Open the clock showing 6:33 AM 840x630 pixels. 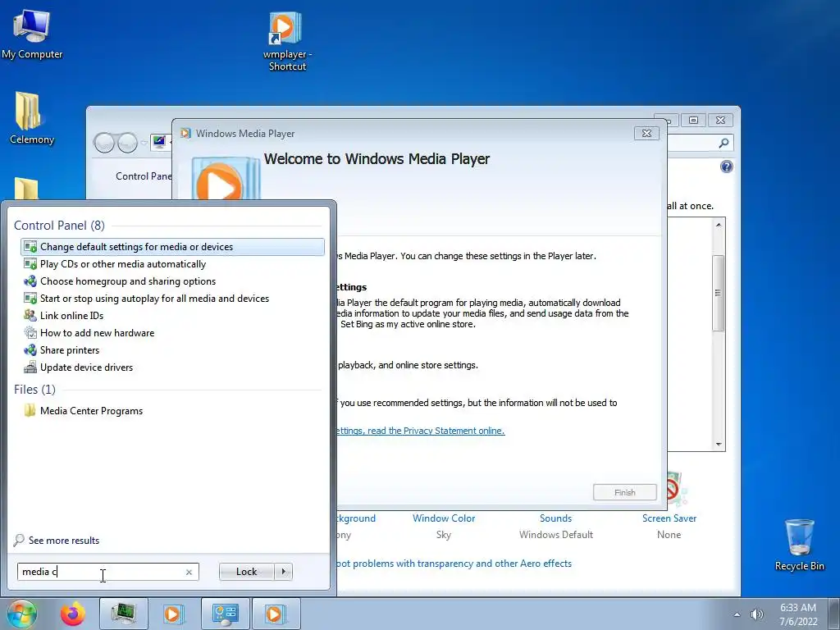pos(798,614)
